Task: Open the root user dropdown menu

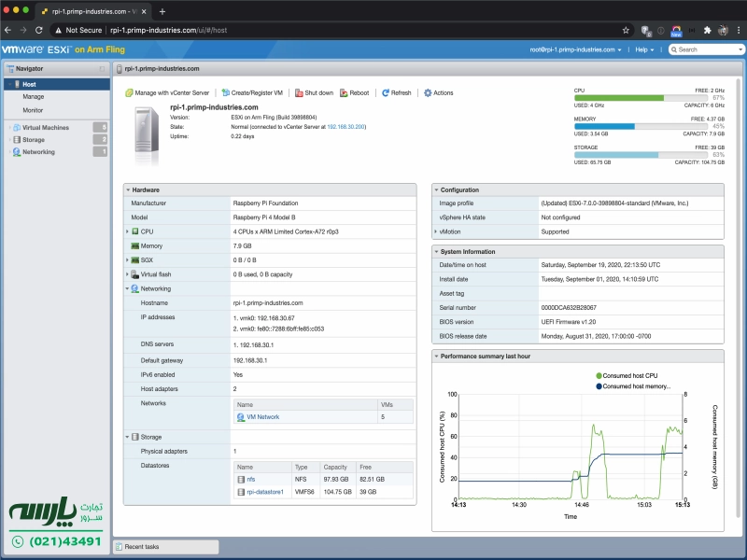Action: 575,49
